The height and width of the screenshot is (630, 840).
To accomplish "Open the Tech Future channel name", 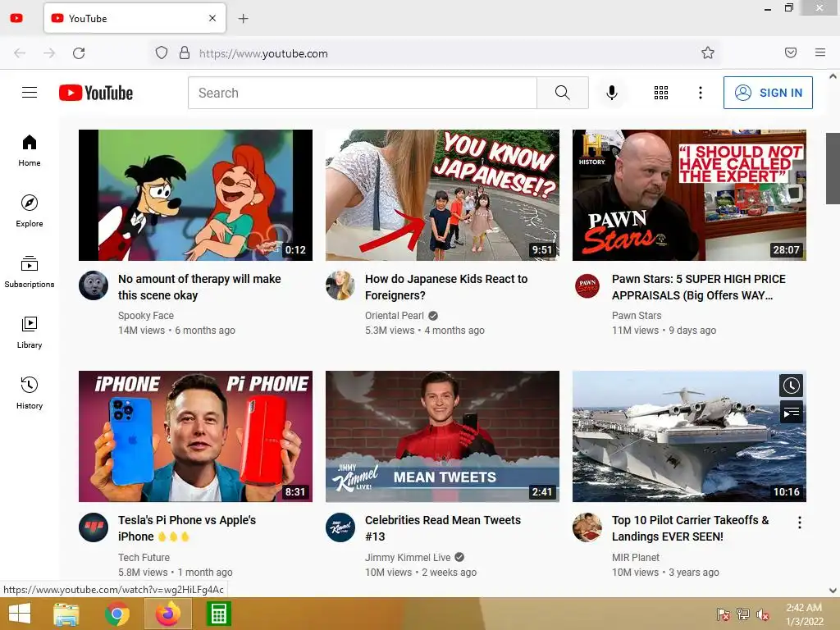I will coord(144,557).
